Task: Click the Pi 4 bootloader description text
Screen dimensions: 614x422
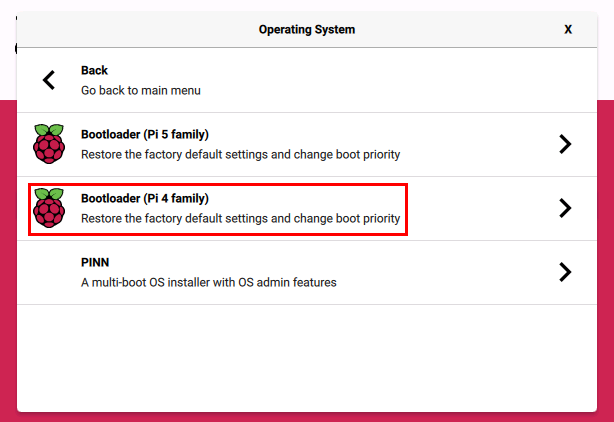Action: point(240,218)
